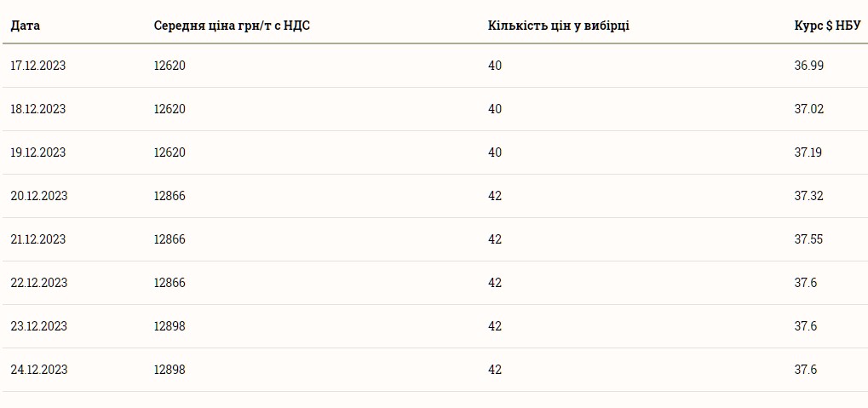The image size is (868, 408).
Task: Click the exchange rate value 36.99
Action: tap(809, 66)
